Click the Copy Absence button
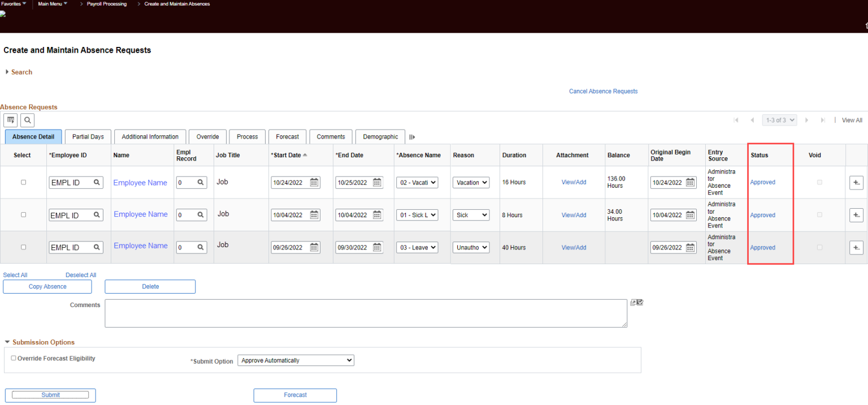Screen dimensions: 868x405 [47, 286]
